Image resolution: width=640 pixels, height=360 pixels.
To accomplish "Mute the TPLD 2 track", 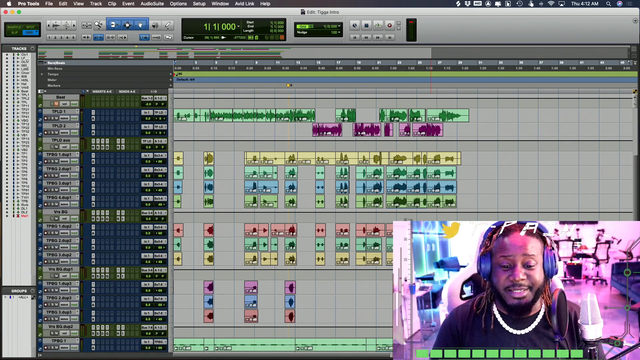I will click(56, 133).
